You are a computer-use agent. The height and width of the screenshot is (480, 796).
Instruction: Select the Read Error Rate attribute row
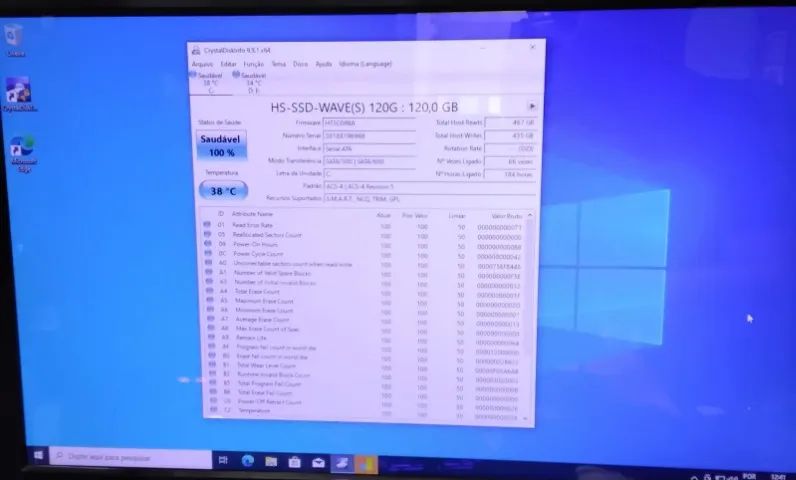[x=363, y=226]
